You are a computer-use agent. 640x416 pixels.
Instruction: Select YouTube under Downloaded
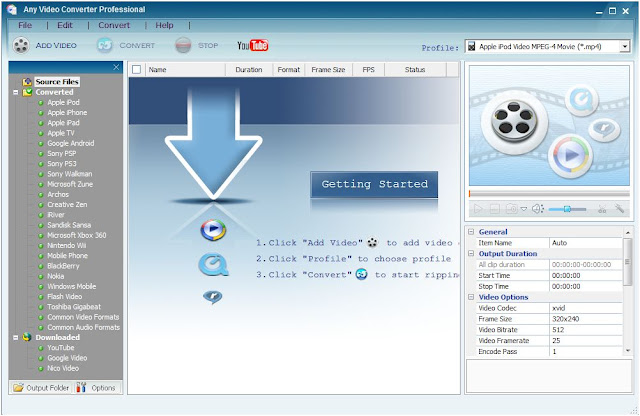click(60, 348)
